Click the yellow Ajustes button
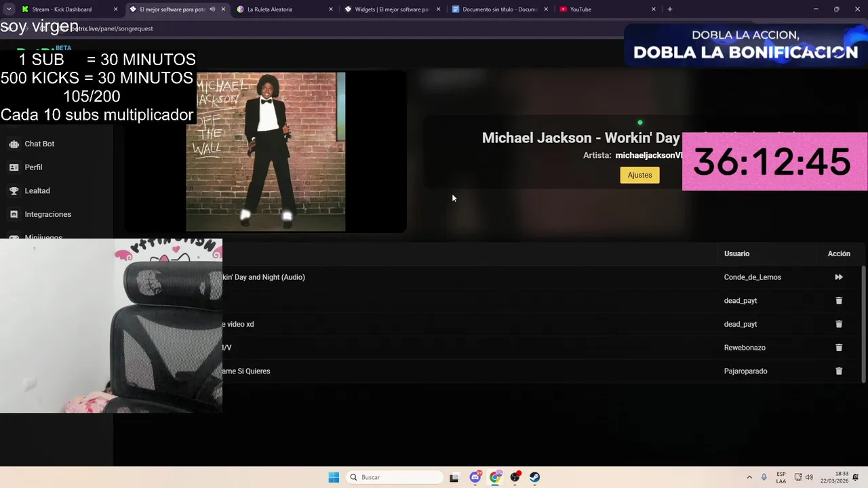This screenshot has height=488, width=868. (x=639, y=175)
